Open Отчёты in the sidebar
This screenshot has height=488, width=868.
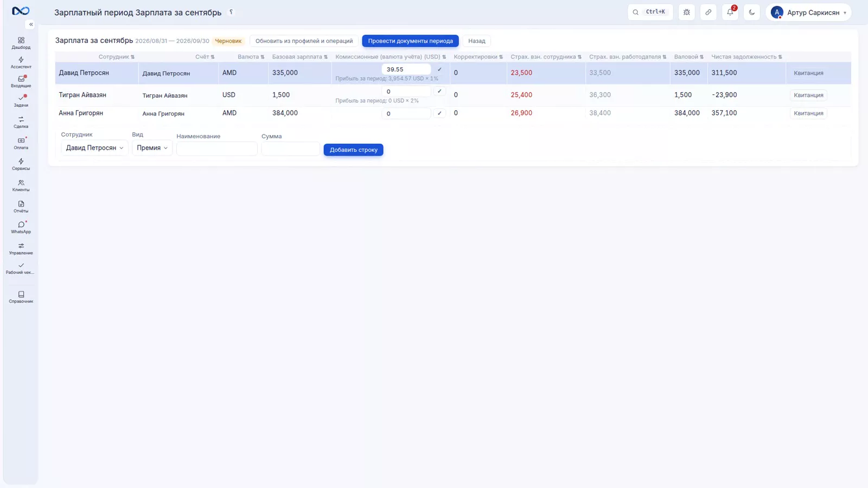21,207
